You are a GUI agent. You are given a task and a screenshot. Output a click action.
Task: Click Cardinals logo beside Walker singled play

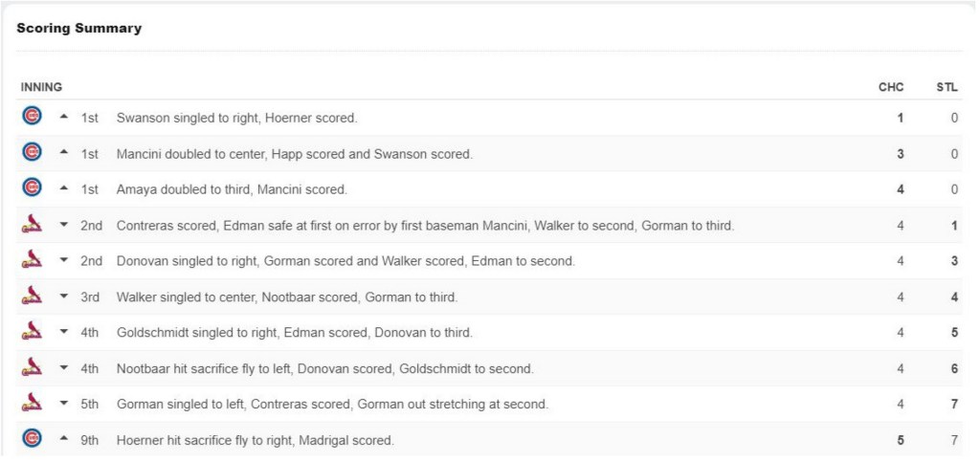click(32, 297)
